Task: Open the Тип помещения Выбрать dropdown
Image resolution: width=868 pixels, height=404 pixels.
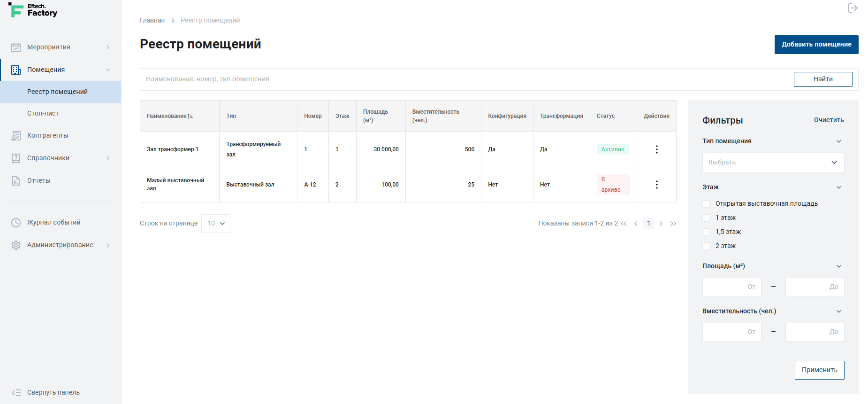Action: tap(773, 163)
